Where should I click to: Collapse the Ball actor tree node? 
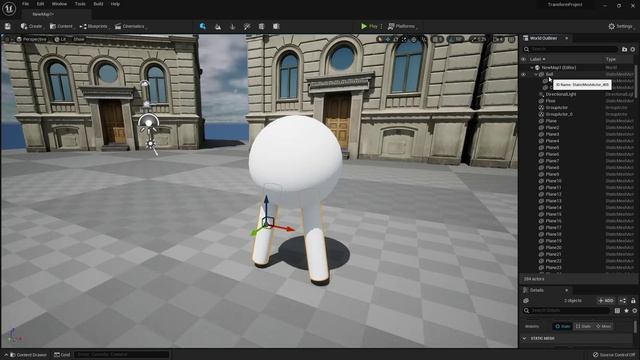coord(536,74)
